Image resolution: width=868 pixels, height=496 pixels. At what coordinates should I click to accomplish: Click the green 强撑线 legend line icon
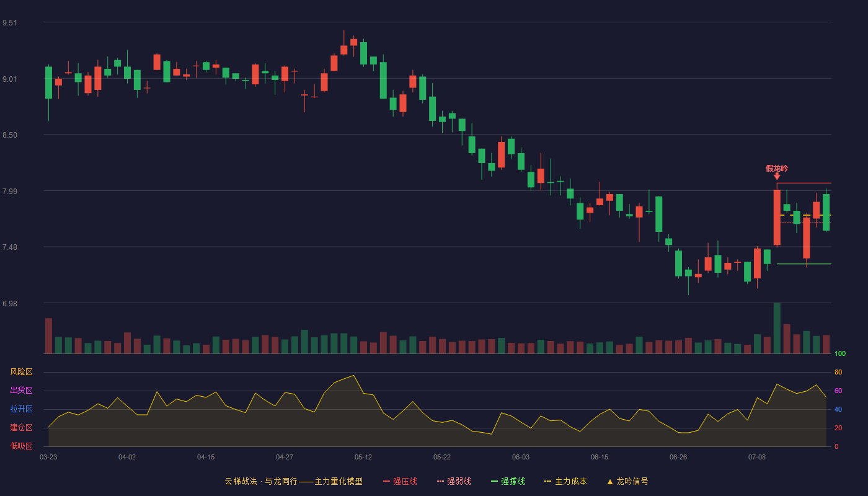pos(495,481)
